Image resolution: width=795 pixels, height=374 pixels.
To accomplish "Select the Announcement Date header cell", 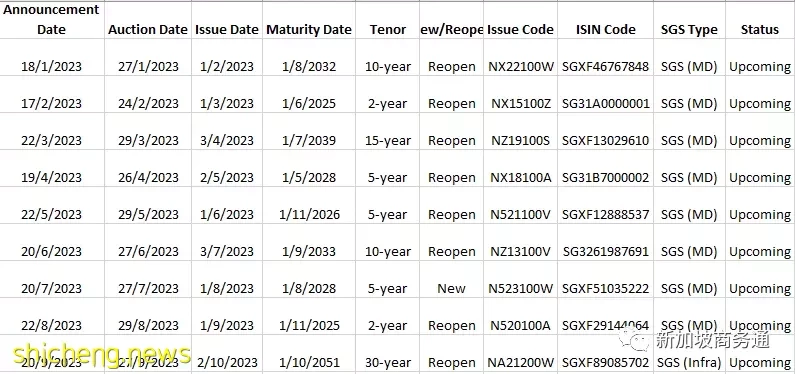I will pos(52,19).
